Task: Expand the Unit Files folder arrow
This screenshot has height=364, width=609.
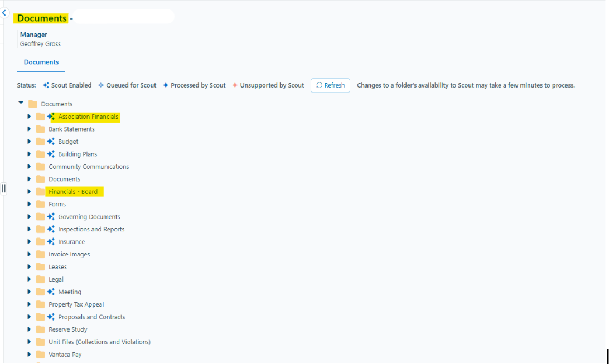Action: pyautogui.click(x=29, y=342)
